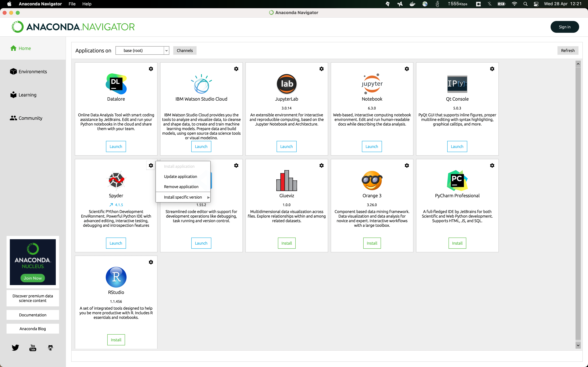Open macOS Control Center in the menu bar
The height and width of the screenshot is (367, 588).
pos(536,4)
